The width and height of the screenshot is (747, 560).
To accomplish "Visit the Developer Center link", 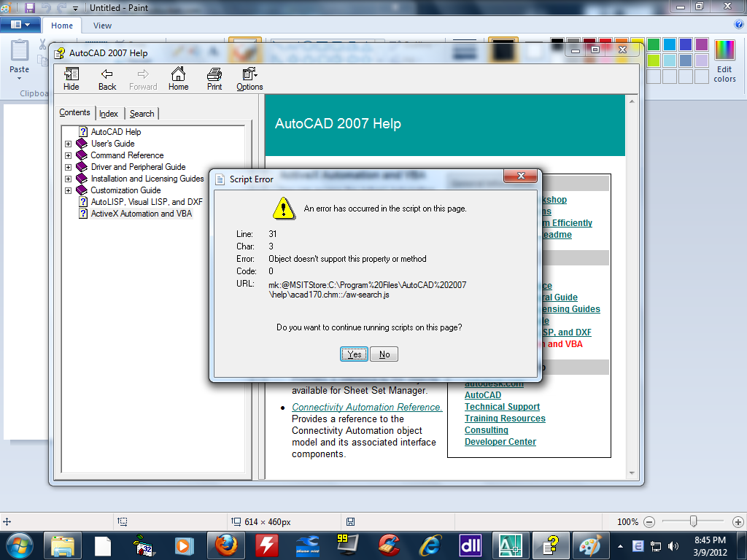I will (500, 441).
